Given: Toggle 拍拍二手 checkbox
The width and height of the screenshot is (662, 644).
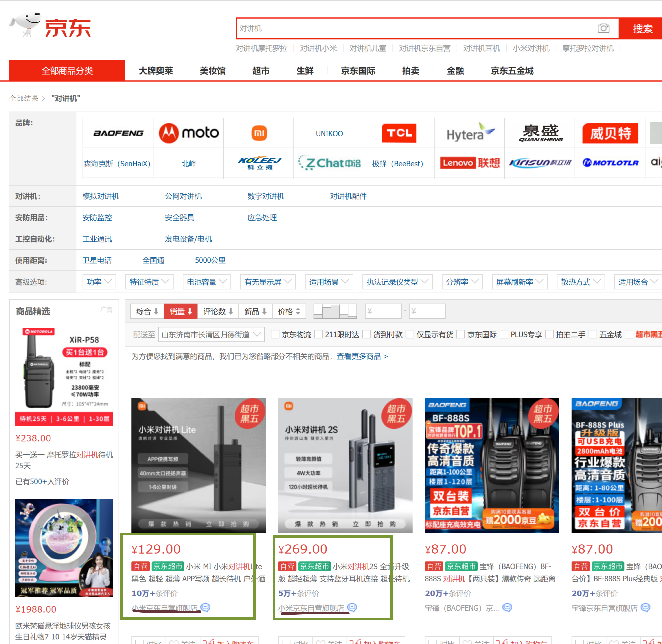Looking at the screenshot, I should pos(549,334).
